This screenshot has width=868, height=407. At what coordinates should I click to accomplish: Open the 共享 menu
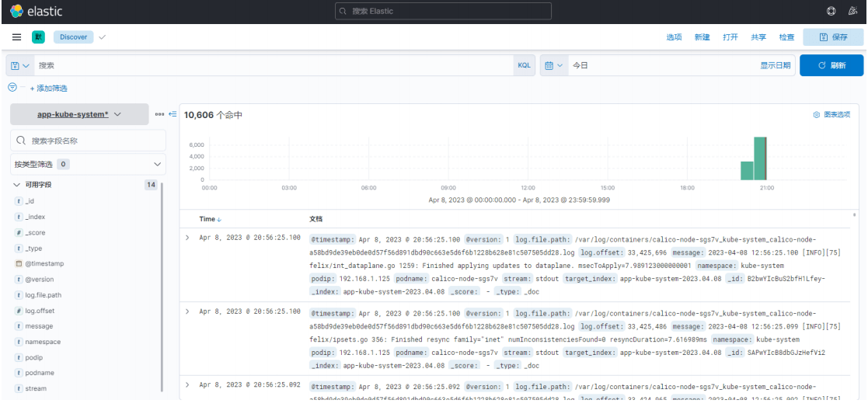pyautogui.click(x=758, y=37)
